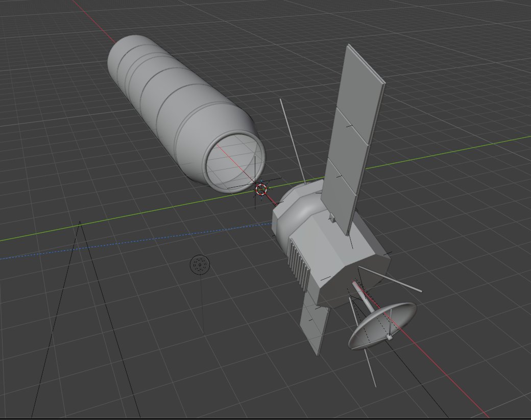This screenshot has height=420, width=531.
Task: Select the open ring end of the cylinder
Action: tap(234, 163)
